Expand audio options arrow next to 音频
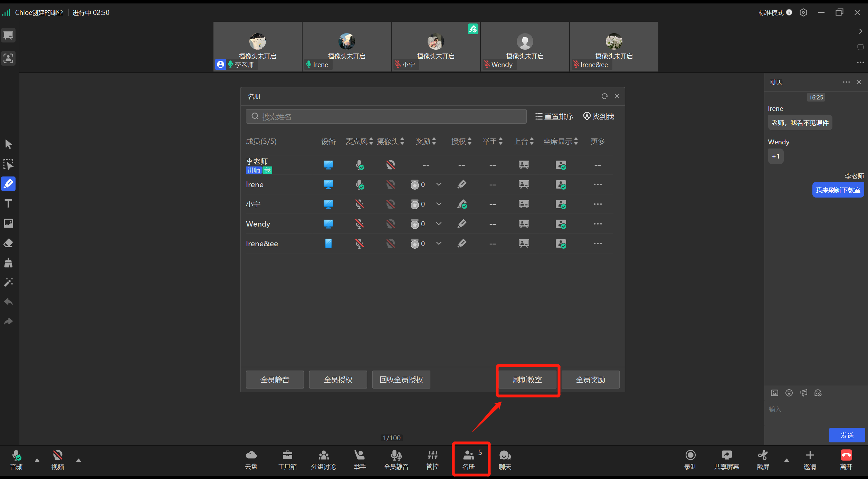This screenshot has width=868, height=479. coord(37,460)
